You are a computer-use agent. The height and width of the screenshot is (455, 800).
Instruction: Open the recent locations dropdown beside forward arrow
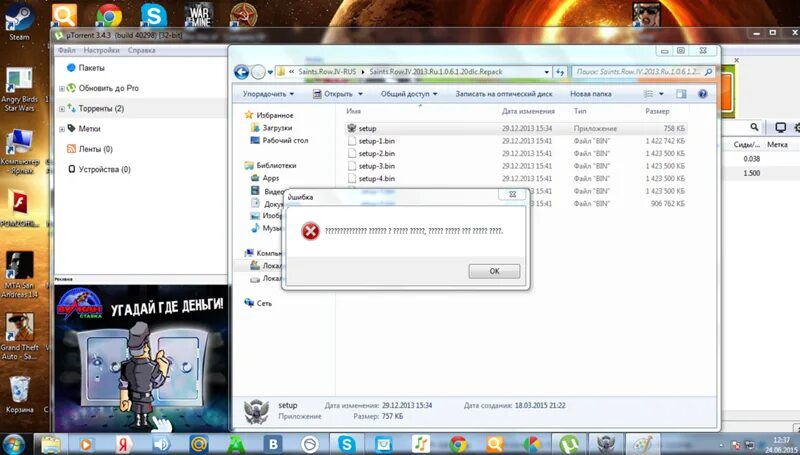pyautogui.click(x=270, y=72)
